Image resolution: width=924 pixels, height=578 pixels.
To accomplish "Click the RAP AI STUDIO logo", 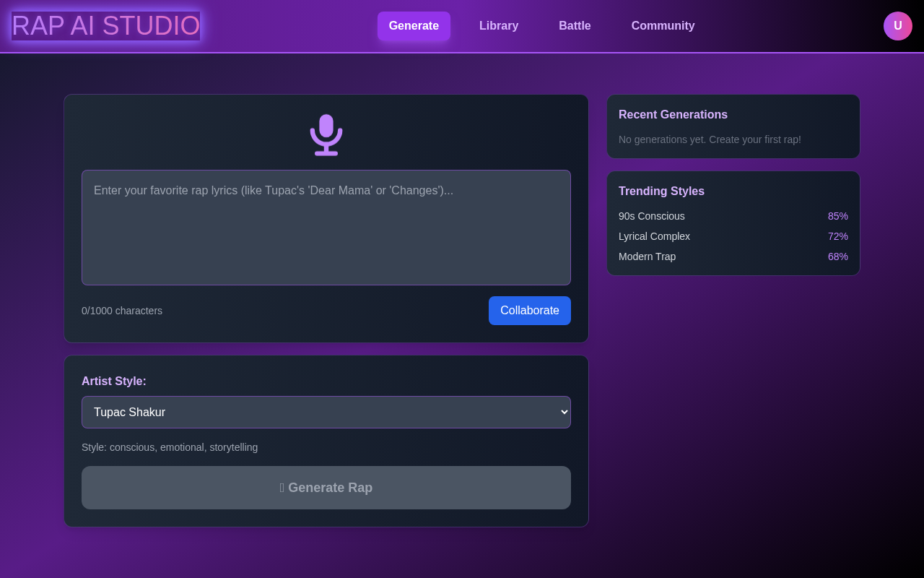I will pyautogui.click(x=105, y=25).
